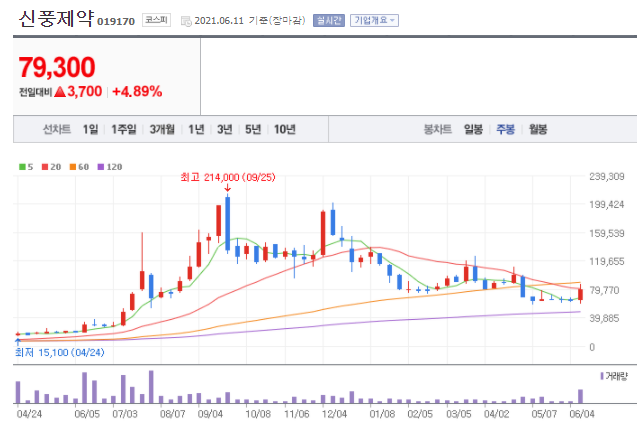Click the 159,539 y-axis value
This screenshot has width=637, height=433.
pos(607,233)
